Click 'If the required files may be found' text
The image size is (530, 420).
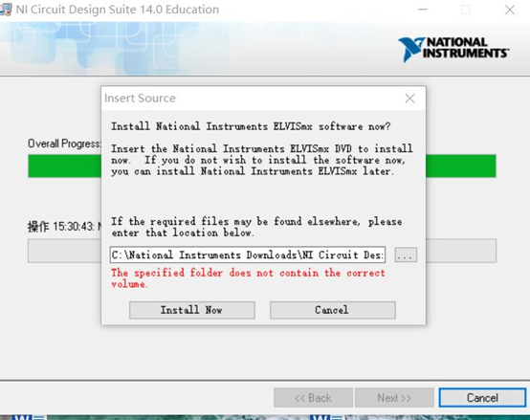click(256, 227)
